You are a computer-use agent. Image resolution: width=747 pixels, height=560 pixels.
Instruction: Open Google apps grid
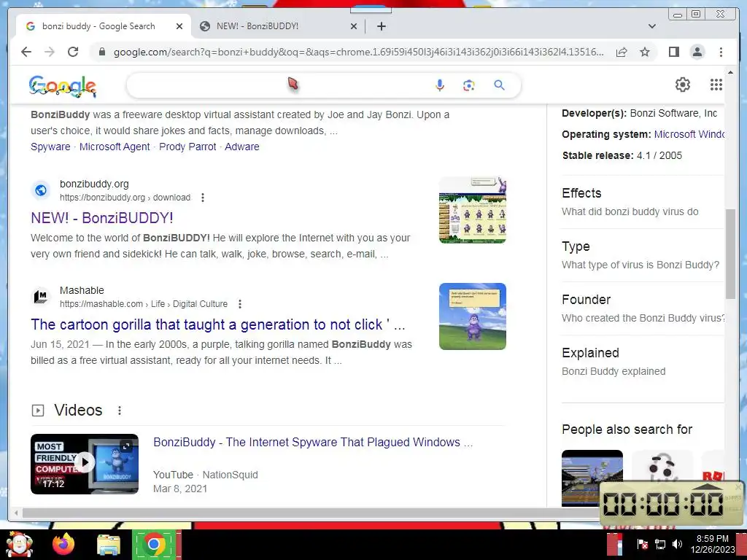point(716,85)
